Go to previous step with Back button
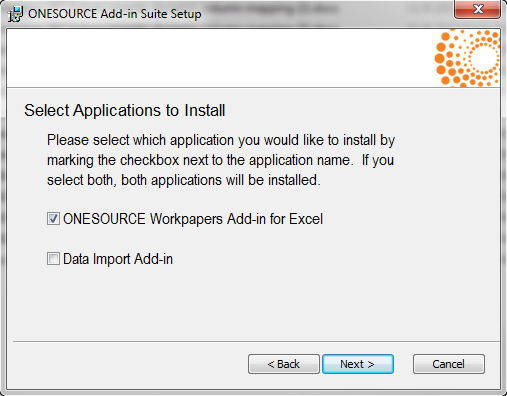 click(284, 364)
